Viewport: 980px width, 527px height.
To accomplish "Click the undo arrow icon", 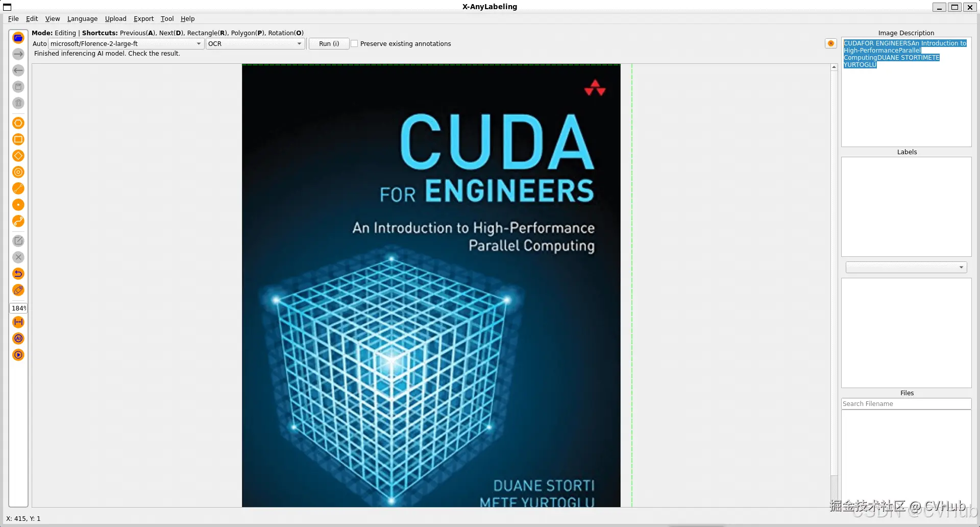I will [x=18, y=274].
